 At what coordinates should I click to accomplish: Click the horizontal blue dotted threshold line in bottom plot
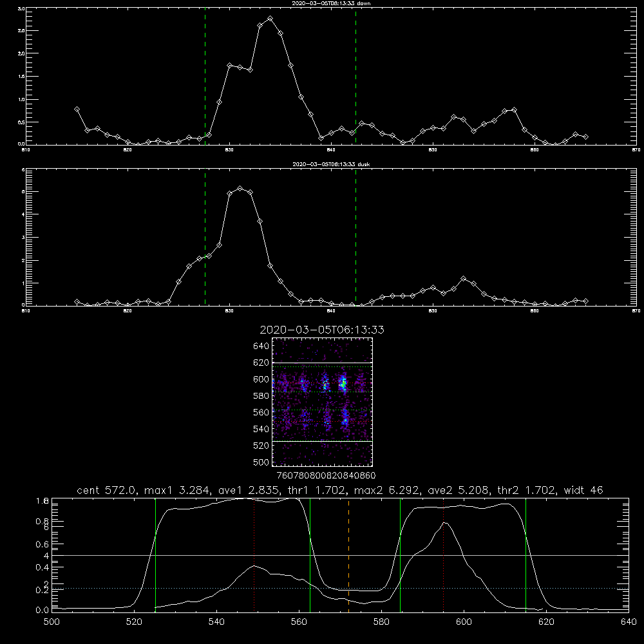click(x=340, y=589)
